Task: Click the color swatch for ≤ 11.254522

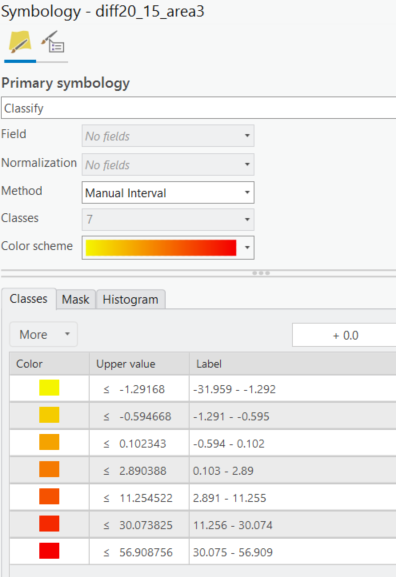Action: pyautogui.click(x=49, y=497)
